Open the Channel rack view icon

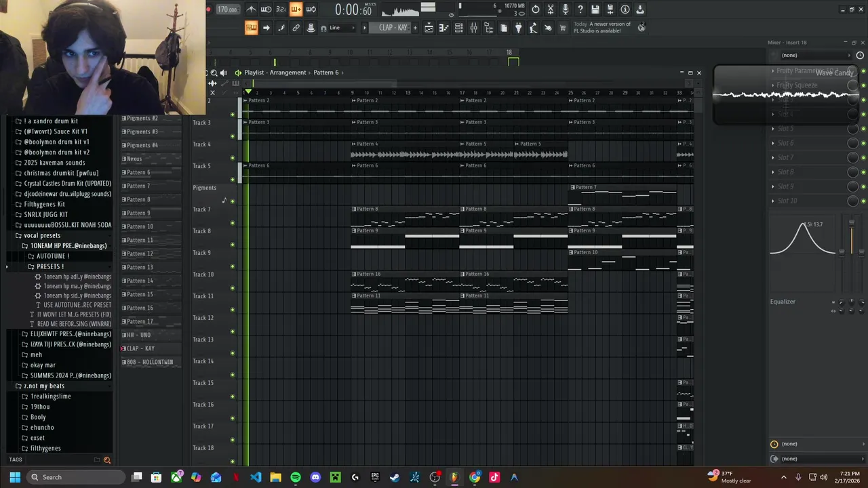click(458, 28)
